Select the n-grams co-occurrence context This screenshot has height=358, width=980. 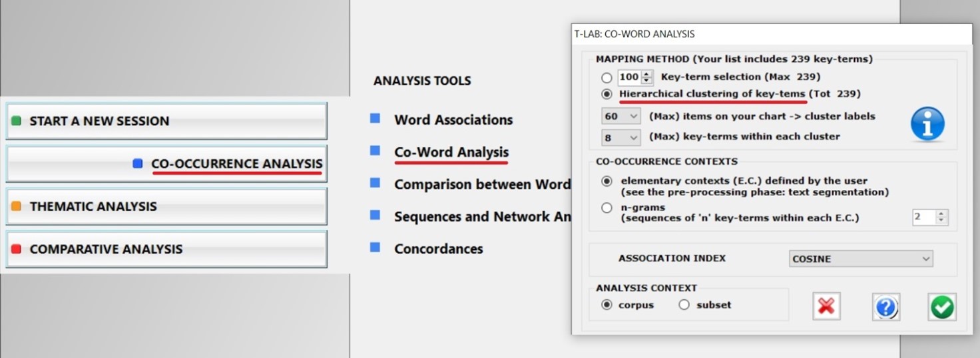(x=607, y=208)
